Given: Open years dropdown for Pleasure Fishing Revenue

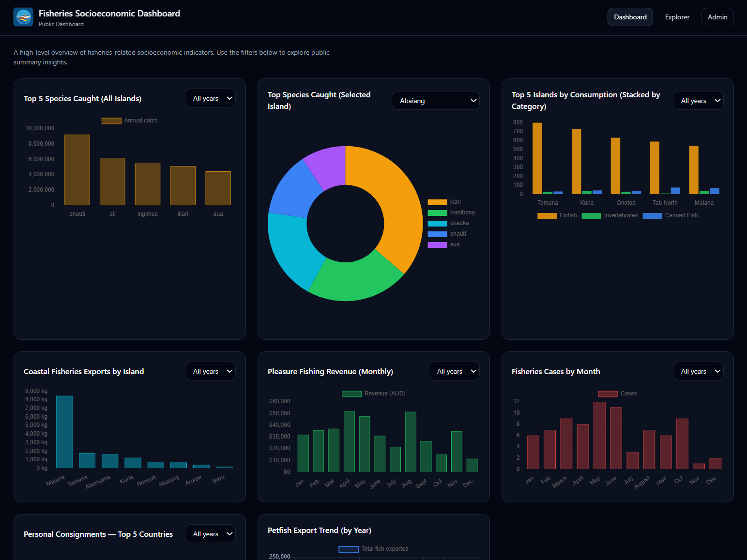Looking at the screenshot, I should pyautogui.click(x=455, y=371).
